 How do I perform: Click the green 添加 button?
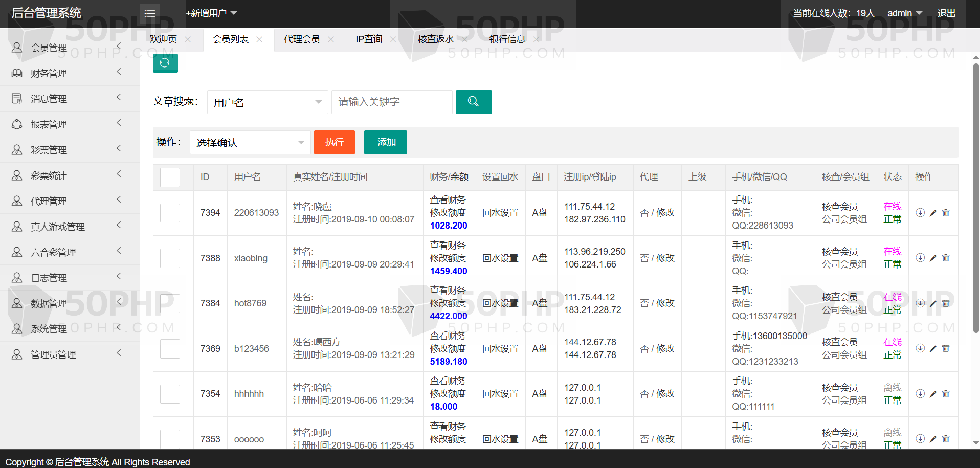(385, 142)
